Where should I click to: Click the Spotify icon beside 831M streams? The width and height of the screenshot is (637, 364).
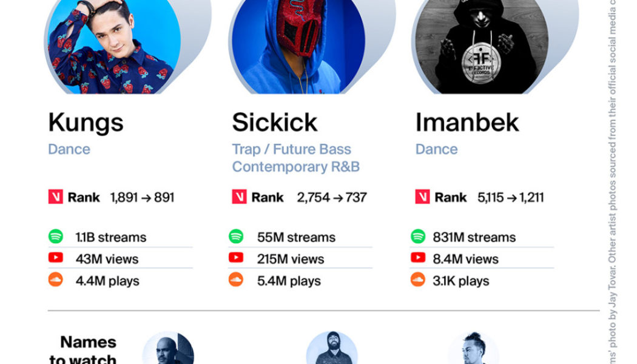(x=417, y=237)
